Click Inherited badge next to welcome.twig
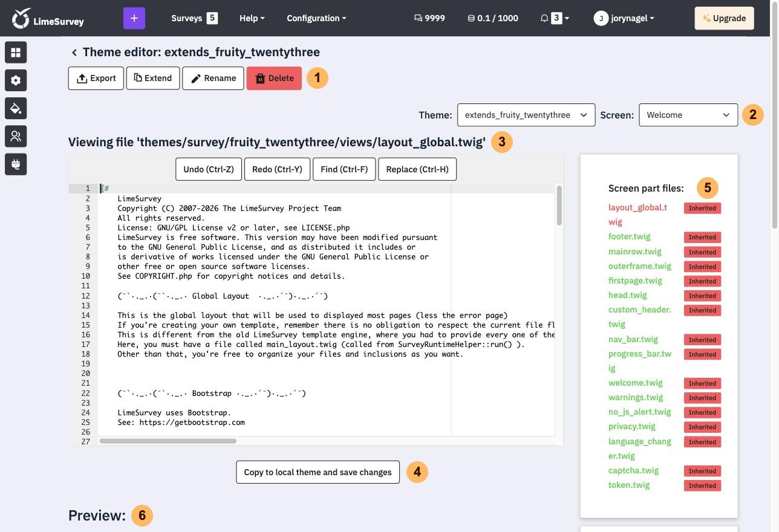 702,383
